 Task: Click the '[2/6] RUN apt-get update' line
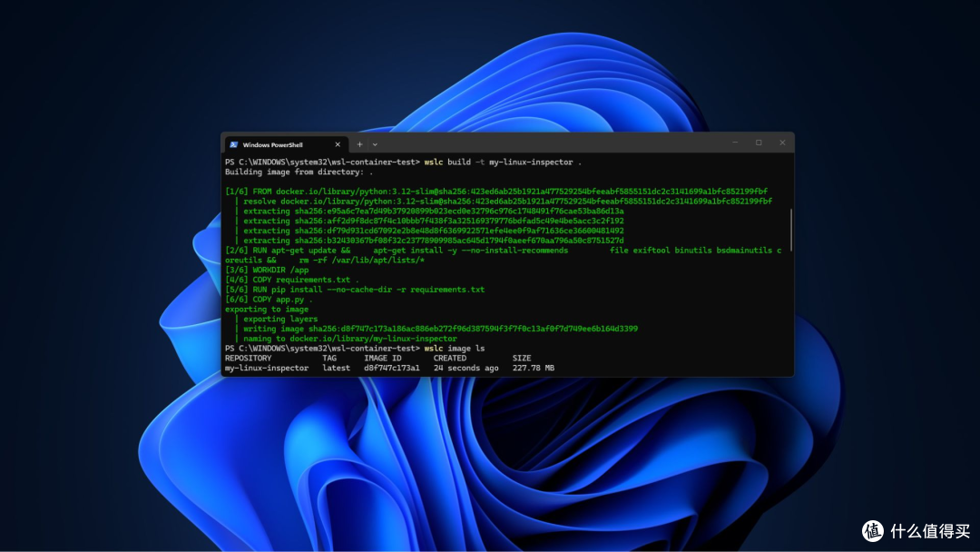(503, 255)
